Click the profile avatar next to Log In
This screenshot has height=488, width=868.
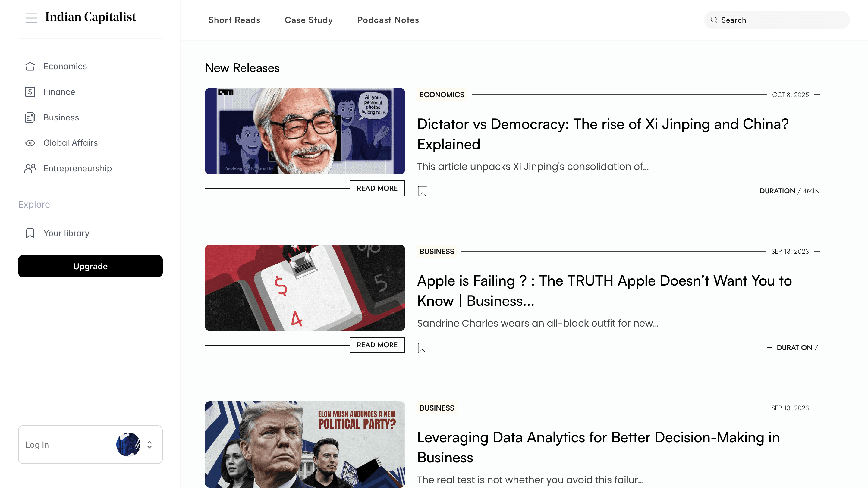[x=128, y=445]
